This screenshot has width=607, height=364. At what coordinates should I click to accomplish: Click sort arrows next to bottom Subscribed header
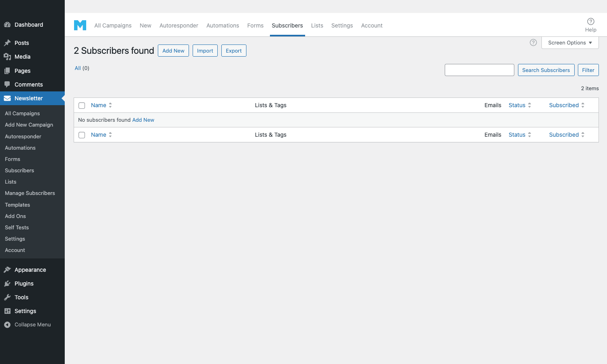[583, 135]
